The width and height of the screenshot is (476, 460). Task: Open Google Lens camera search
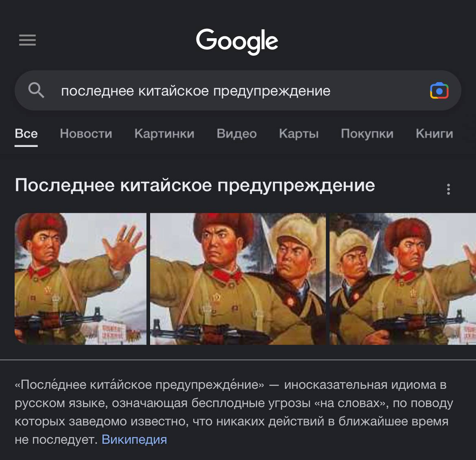click(x=439, y=90)
